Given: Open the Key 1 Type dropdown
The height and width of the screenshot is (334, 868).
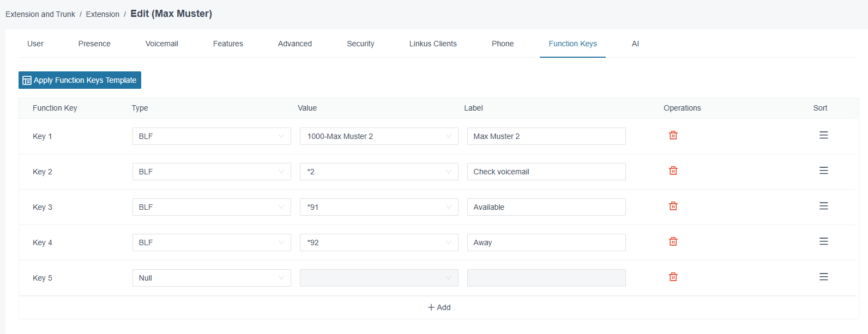Looking at the screenshot, I should (x=212, y=136).
